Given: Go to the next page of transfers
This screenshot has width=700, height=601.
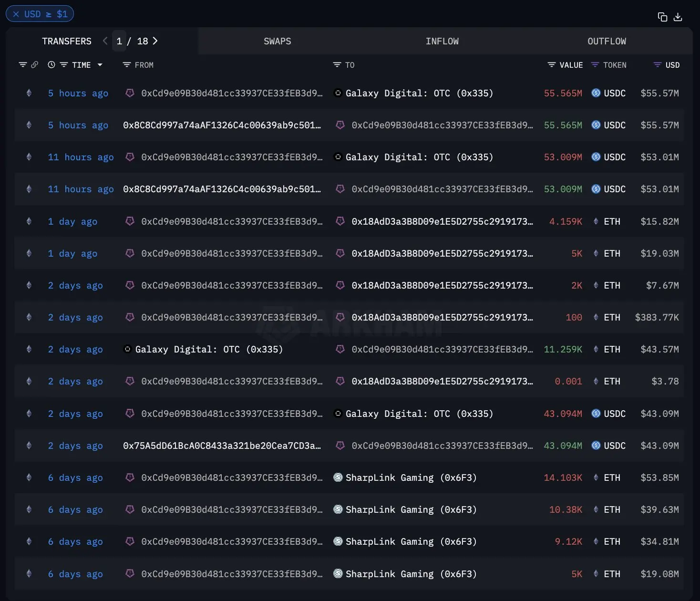Looking at the screenshot, I should [155, 41].
